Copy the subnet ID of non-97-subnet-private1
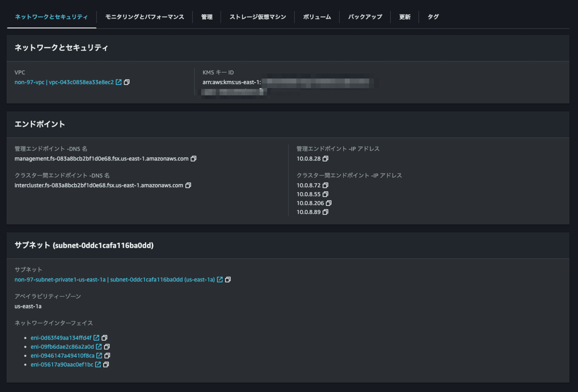Screen dimensions: 578x392 click(x=228, y=280)
